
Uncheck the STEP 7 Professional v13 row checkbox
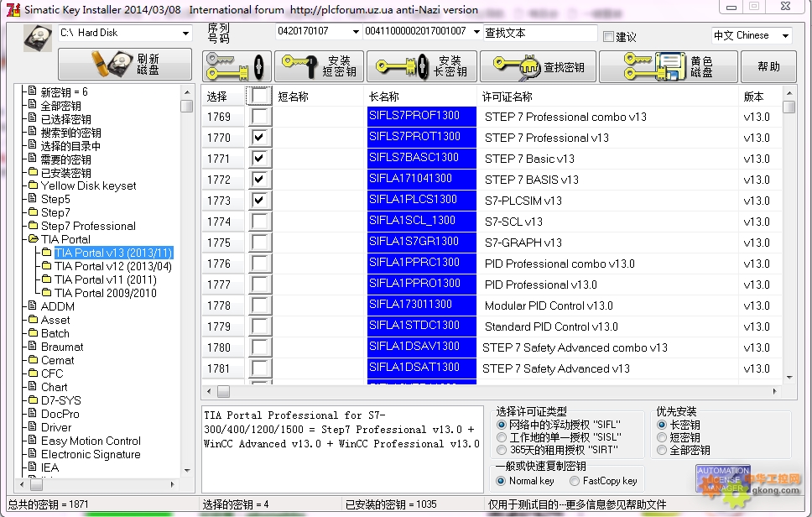tap(259, 138)
